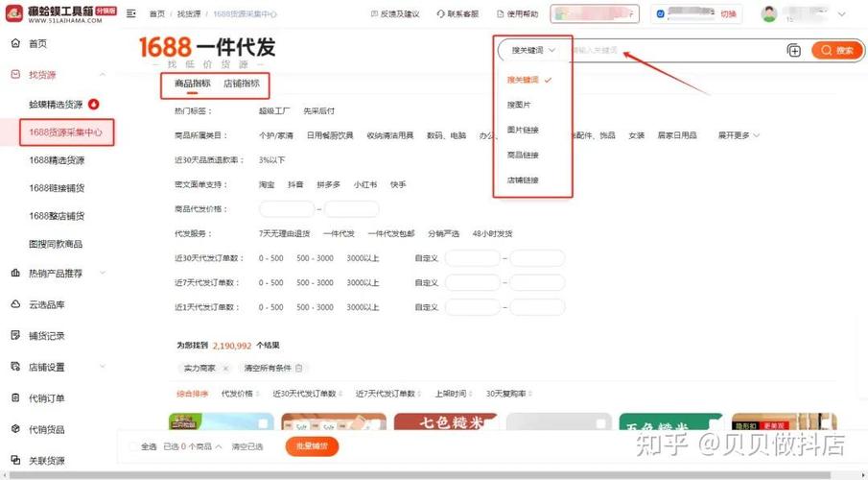Click the 使用帮助 document icon
Screen dimensions: 868x480
(501, 13)
